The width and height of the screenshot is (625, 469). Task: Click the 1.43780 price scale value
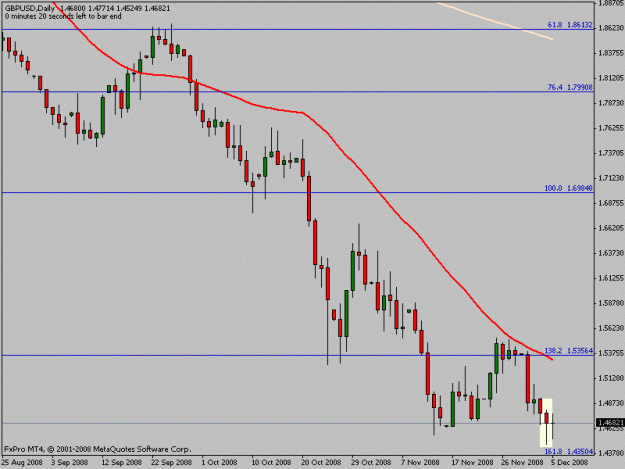(x=611, y=453)
